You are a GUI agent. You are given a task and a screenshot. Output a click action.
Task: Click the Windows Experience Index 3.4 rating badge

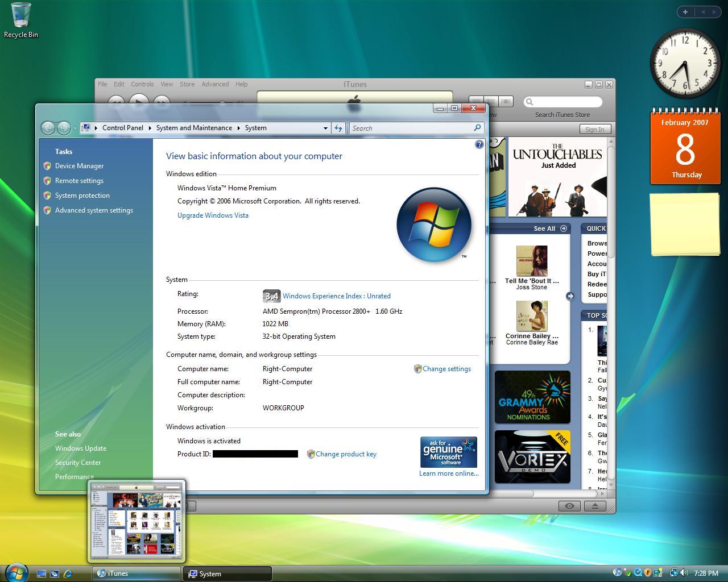[271, 296]
